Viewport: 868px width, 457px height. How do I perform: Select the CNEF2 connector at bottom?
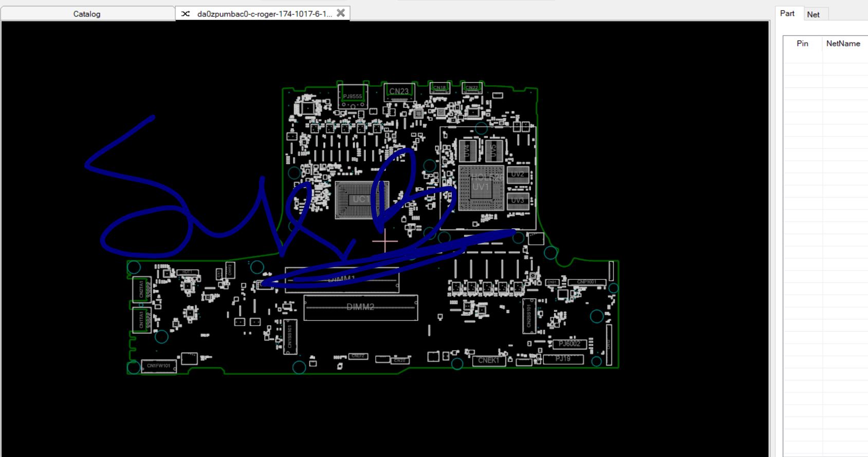pos(358,356)
